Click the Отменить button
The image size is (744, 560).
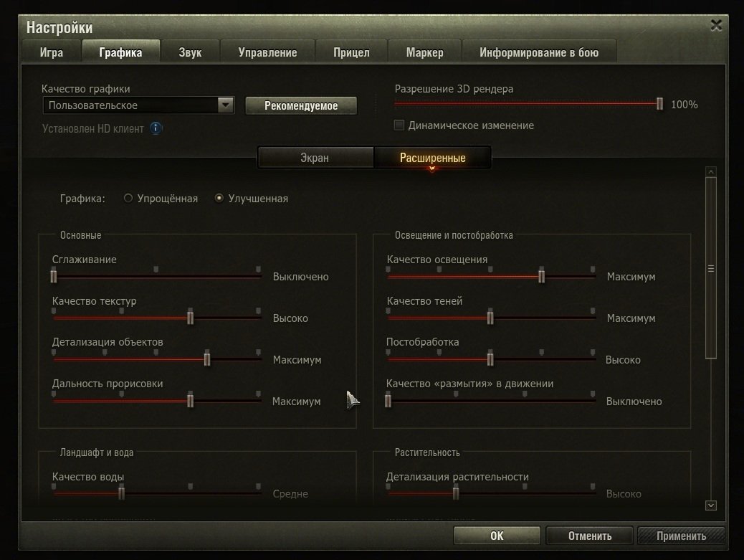[x=589, y=536]
